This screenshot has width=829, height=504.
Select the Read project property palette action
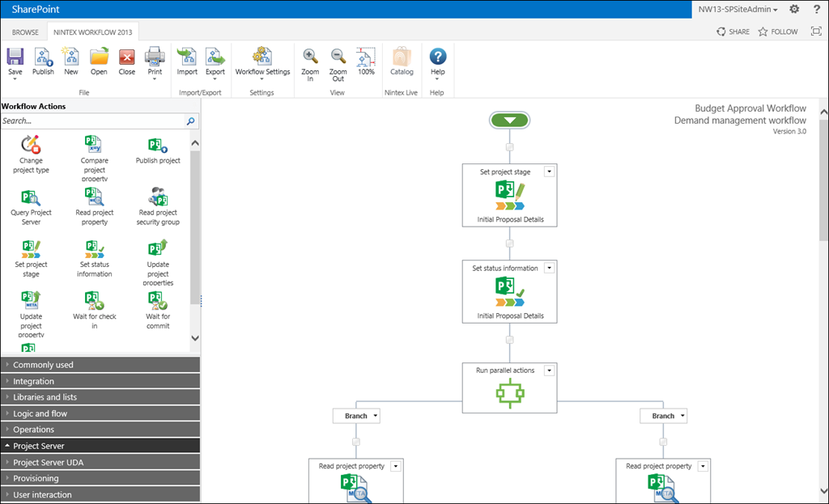[x=94, y=206]
